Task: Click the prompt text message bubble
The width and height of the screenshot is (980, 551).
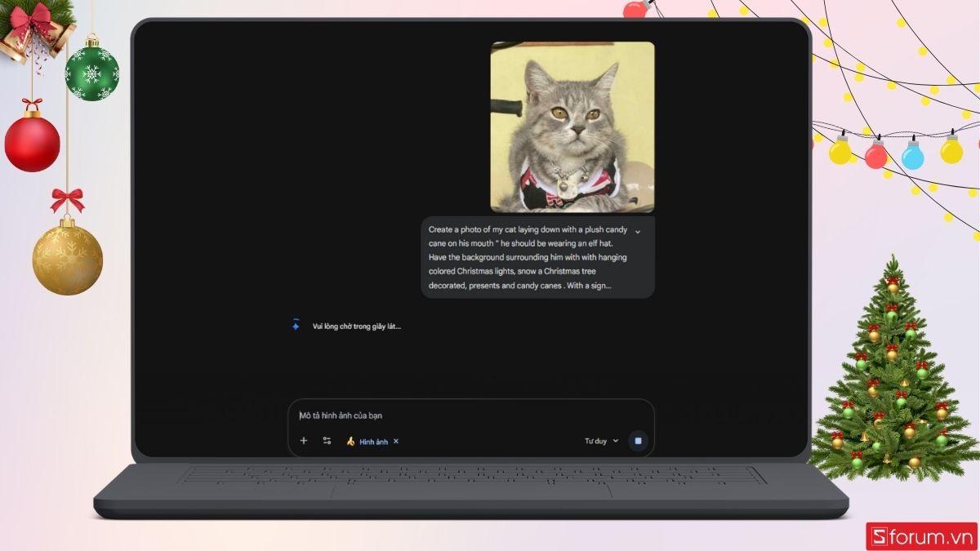Action: point(528,258)
